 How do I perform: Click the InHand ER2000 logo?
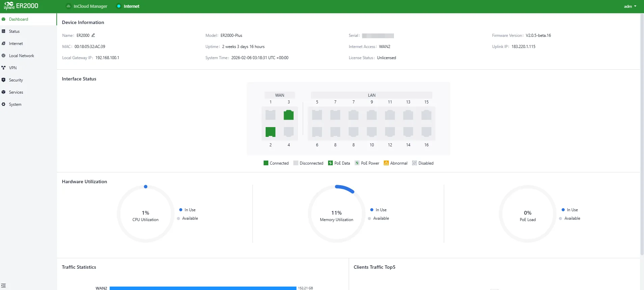pos(21,6)
